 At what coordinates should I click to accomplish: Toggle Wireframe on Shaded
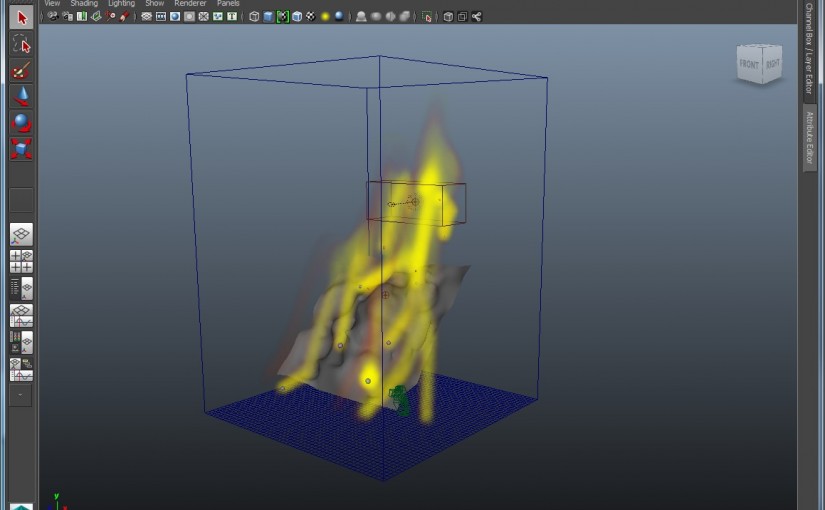tap(297, 16)
